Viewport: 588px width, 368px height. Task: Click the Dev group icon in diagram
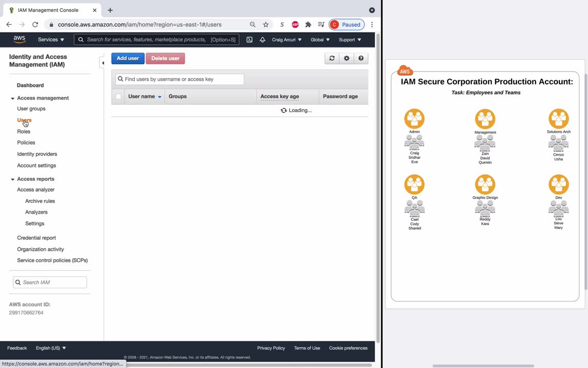point(558,185)
